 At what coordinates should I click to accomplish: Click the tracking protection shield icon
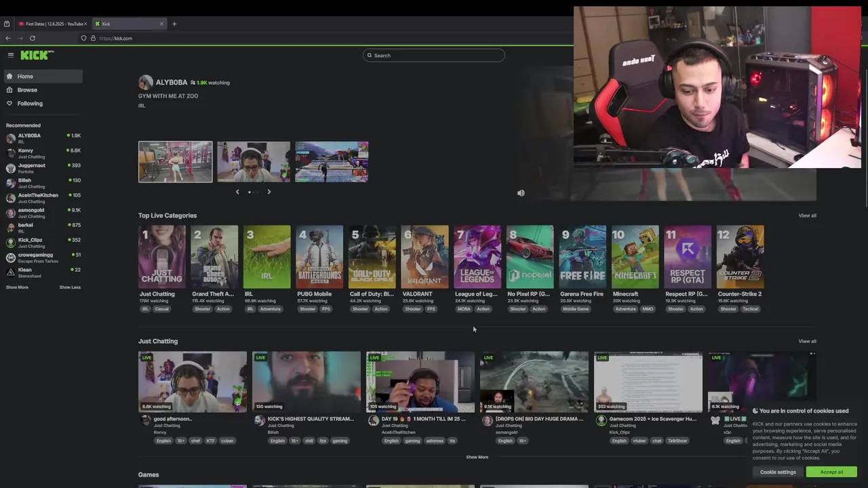tap(83, 38)
